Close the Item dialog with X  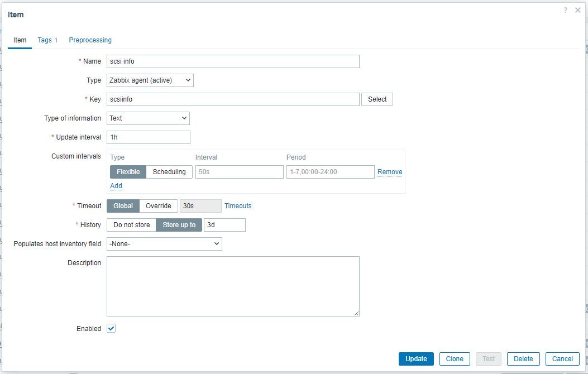point(578,10)
